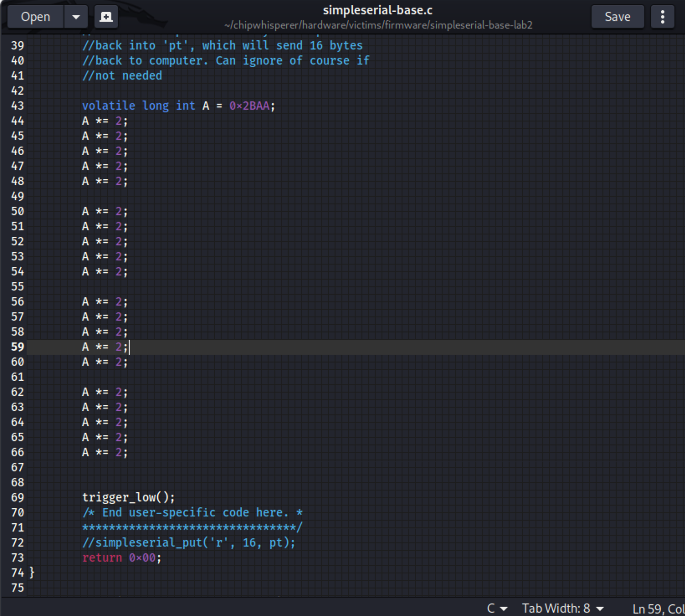Open the Tab Width: 8 dropdown
685x616 pixels.
(563, 608)
